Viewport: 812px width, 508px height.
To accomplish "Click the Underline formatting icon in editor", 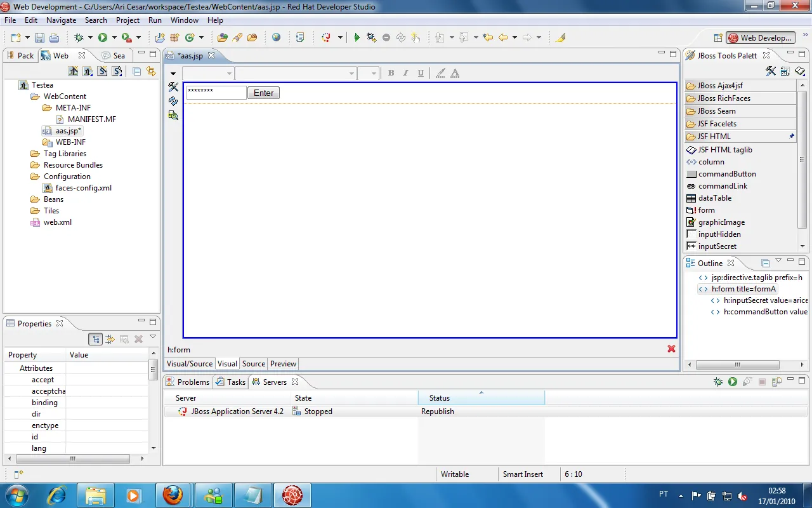I will tap(421, 73).
